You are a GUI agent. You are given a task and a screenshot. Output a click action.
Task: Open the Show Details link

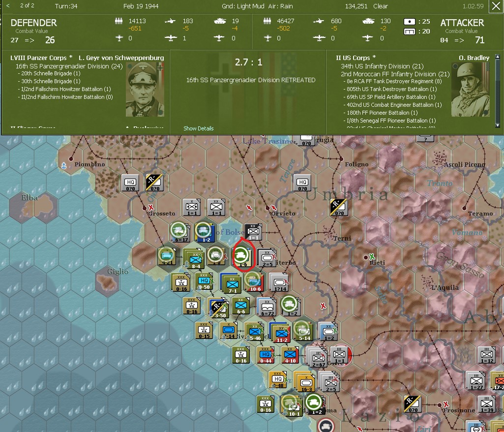(198, 128)
